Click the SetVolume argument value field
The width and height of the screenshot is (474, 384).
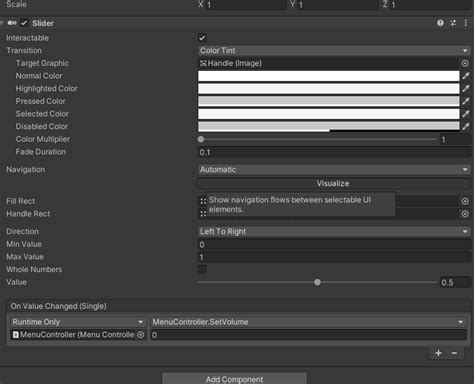coord(308,335)
